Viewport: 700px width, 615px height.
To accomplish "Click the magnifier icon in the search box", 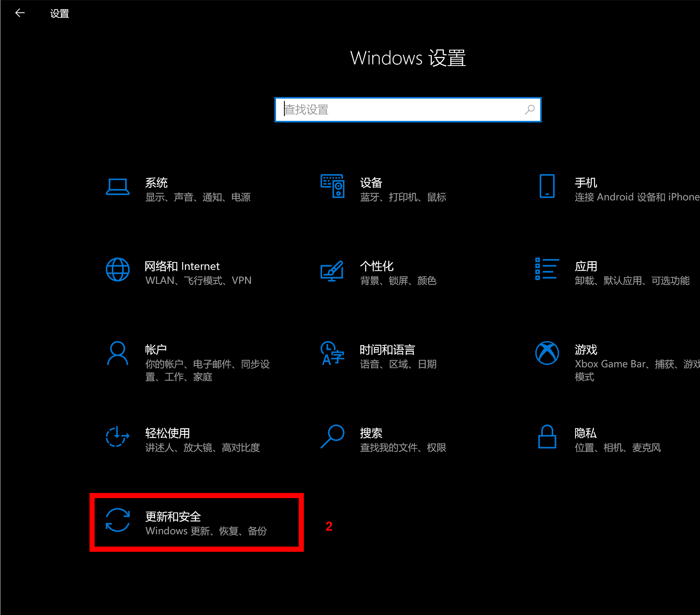I will click(x=530, y=109).
